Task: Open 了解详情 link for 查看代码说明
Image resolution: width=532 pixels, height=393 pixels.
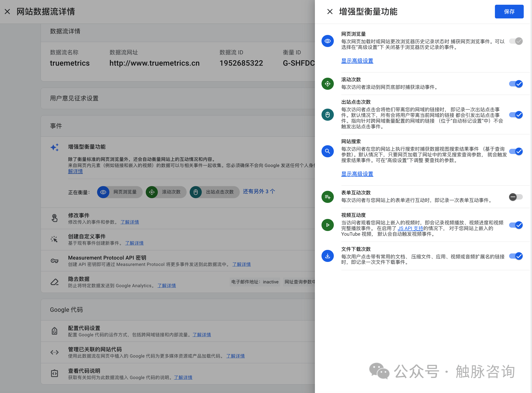Action: 183,377
